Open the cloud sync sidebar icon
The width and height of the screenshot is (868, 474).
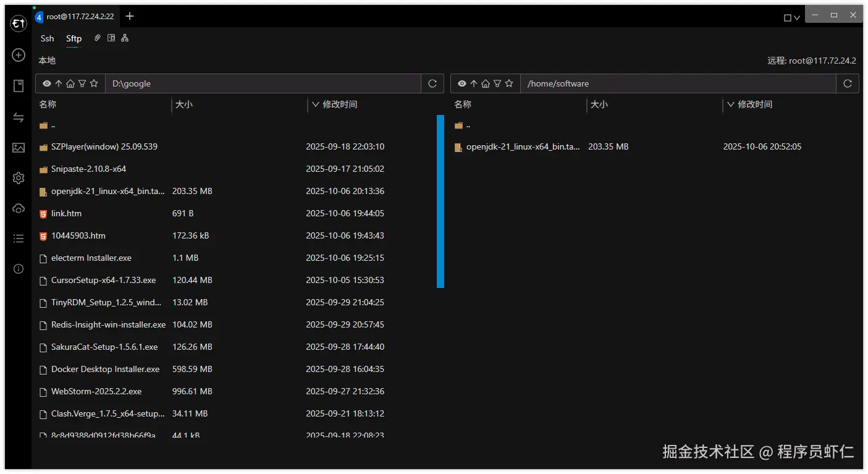(x=19, y=208)
